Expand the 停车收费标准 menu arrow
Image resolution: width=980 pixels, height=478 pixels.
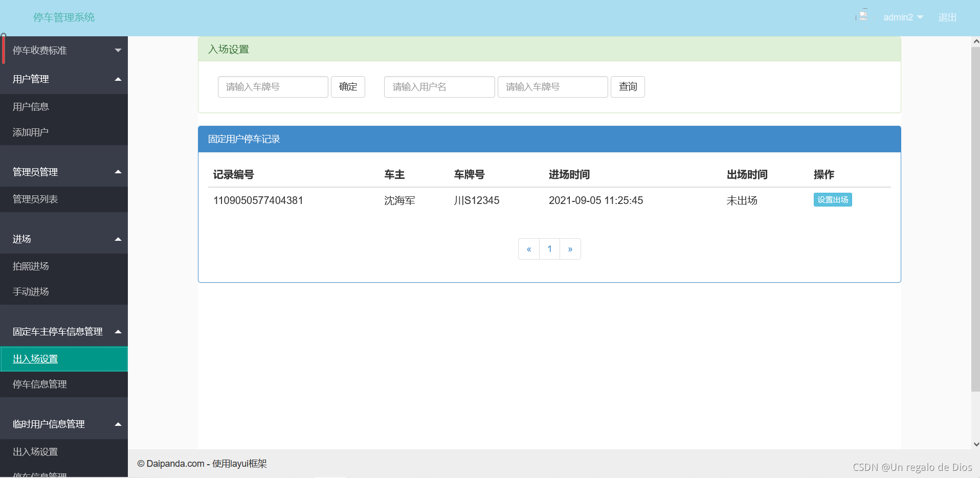[x=118, y=50]
